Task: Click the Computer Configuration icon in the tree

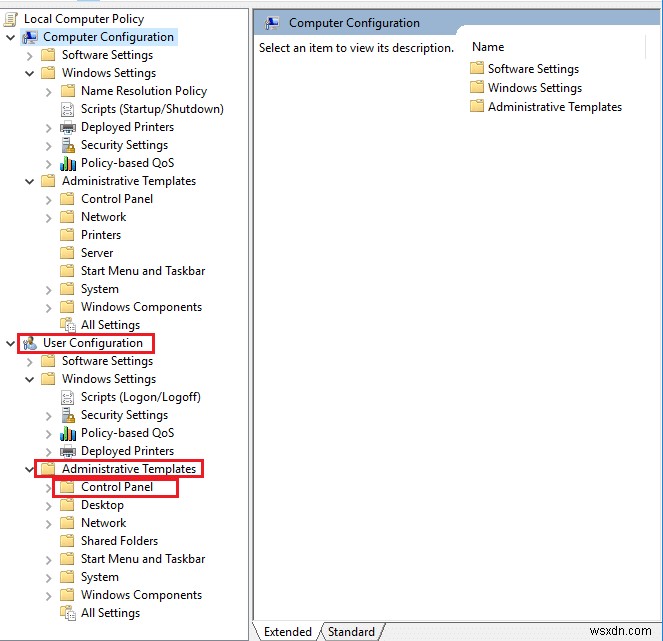Action: pyautogui.click(x=30, y=37)
